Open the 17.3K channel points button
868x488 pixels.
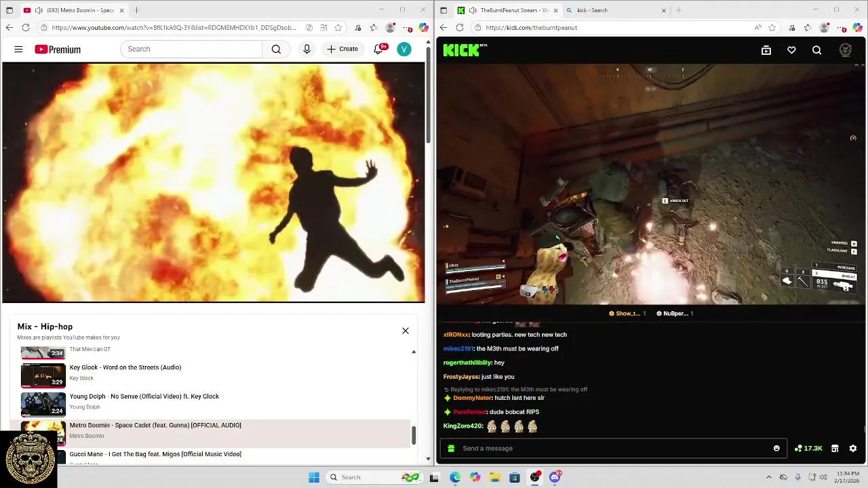pos(808,448)
